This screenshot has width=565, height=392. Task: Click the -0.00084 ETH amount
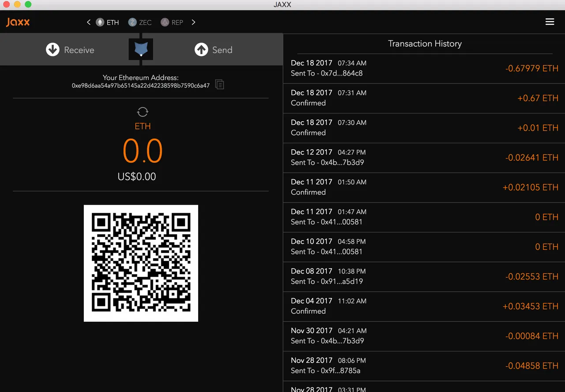coord(532,336)
